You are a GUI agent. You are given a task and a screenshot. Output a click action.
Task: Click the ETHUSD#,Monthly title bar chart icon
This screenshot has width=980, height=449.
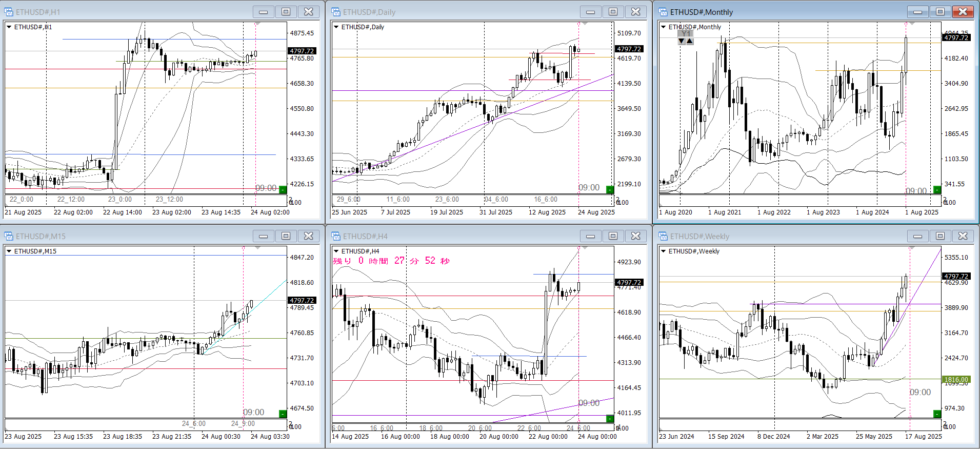pos(663,12)
